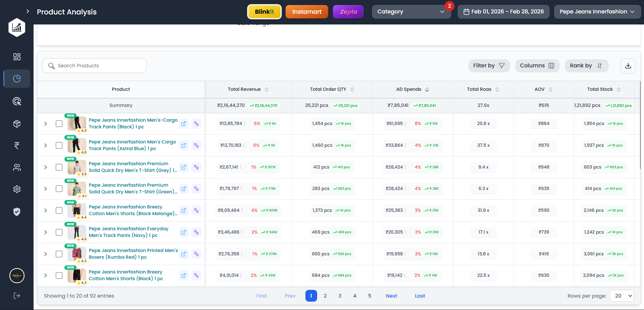Open the settings gear sidebar icon
The width and height of the screenshot is (644, 310).
pyautogui.click(x=17, y=189)
